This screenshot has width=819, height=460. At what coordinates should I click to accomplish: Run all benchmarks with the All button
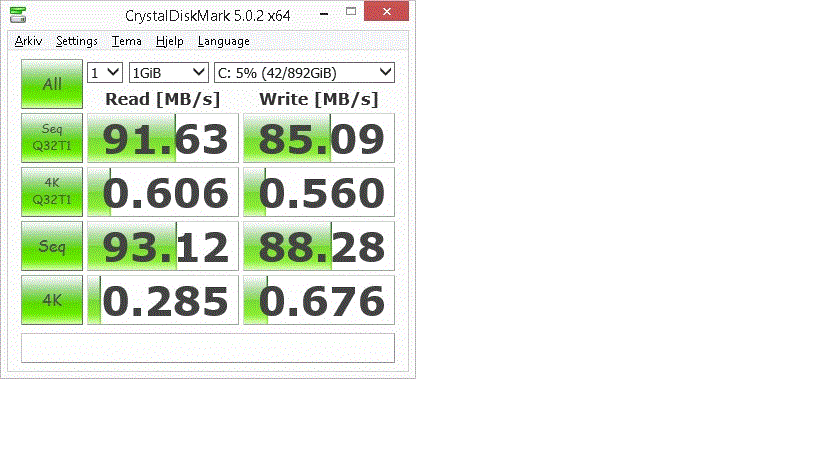pyautogui.click(x=52, y=84)
